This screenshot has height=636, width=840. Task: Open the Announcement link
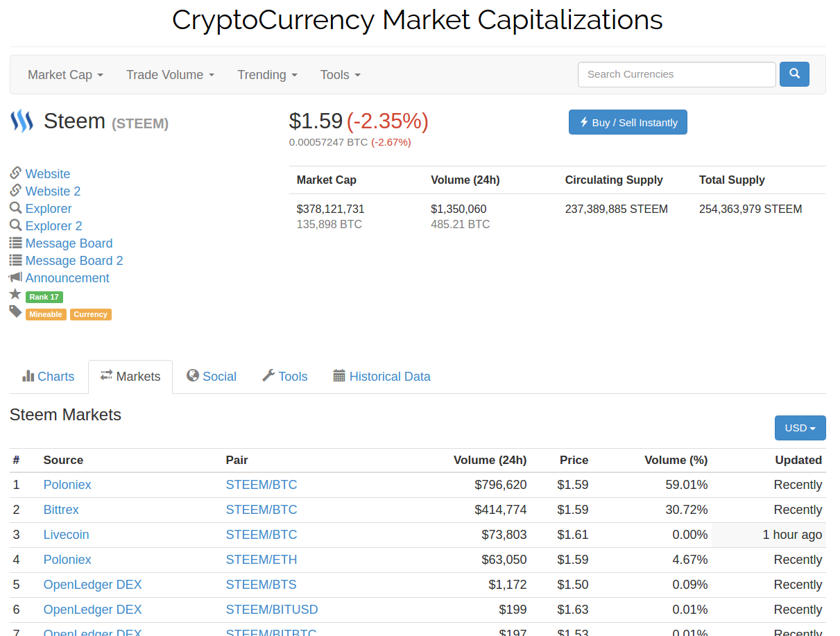67,278
